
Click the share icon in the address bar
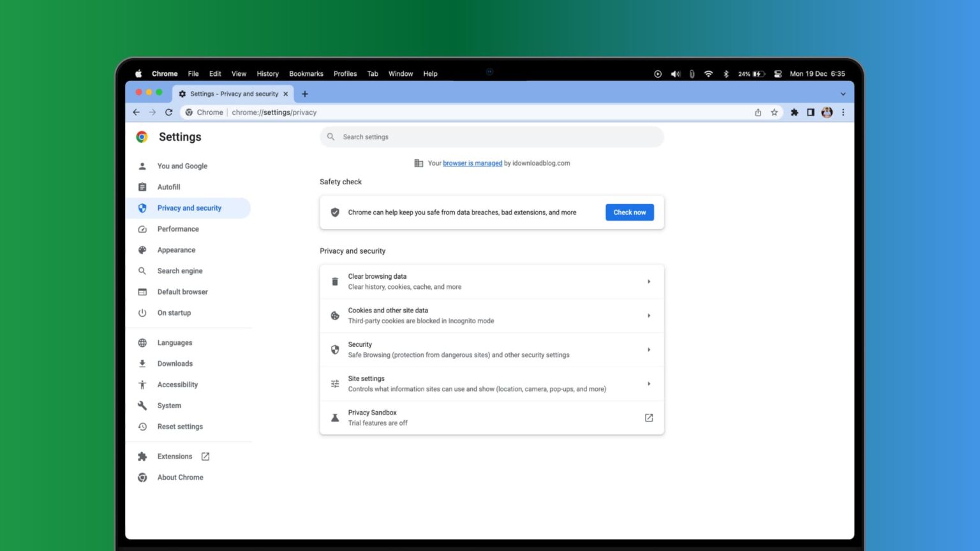tap(758, 112)
